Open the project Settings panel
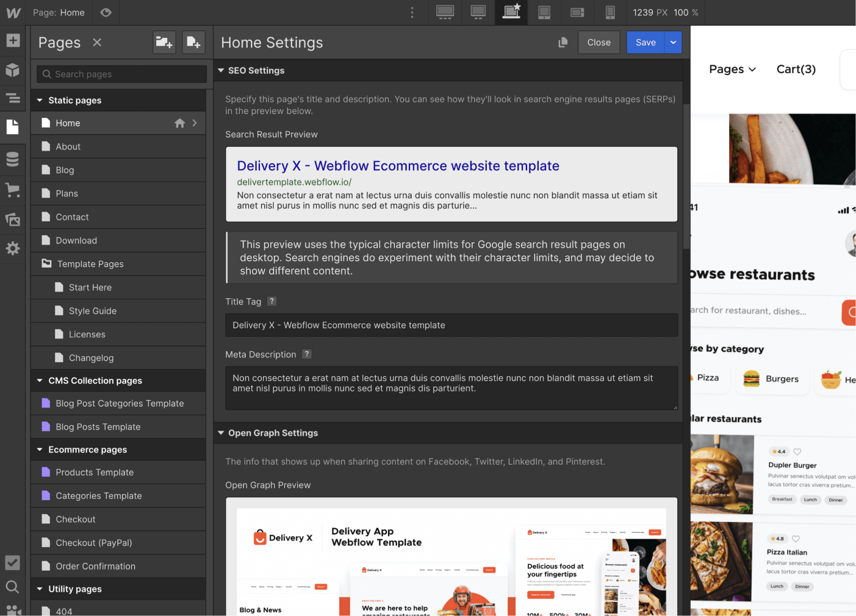 point(13,248)
